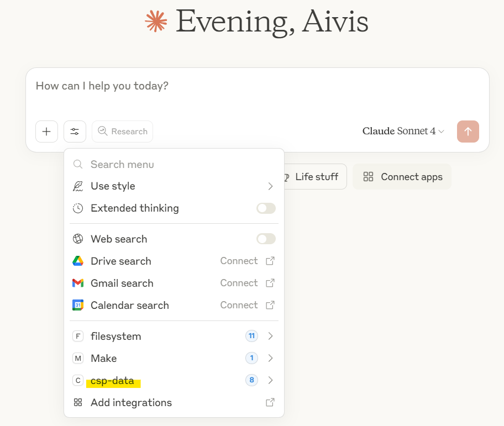Click the Extended thinking clock icon
Screen dimensions: 504x426
[78, 208]
